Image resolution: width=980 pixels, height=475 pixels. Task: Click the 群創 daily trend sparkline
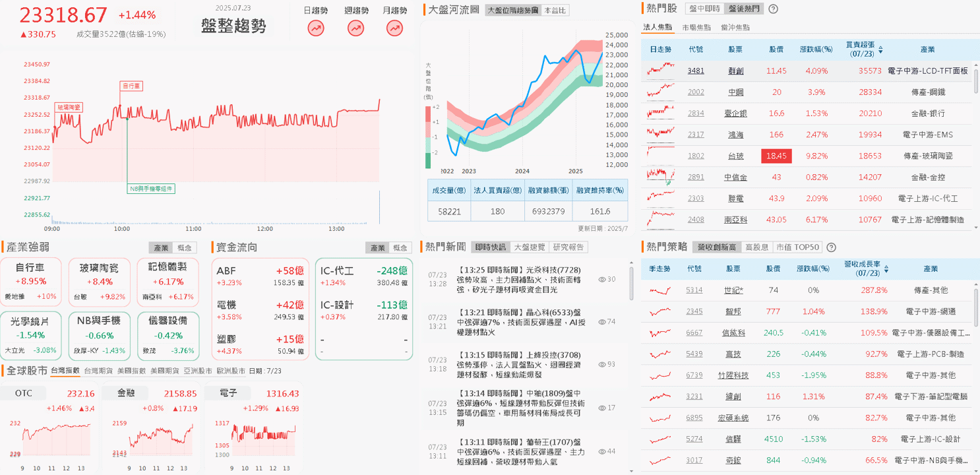pos(661,70)
